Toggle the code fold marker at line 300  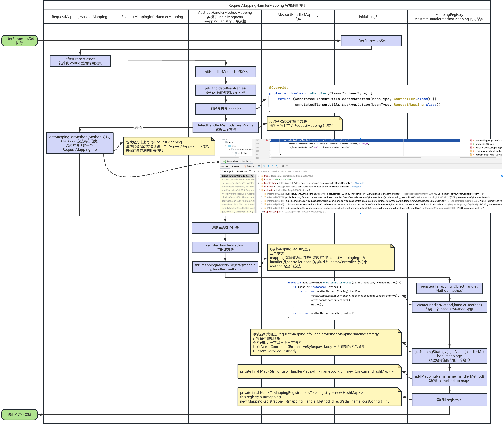(x=270, y=151)
